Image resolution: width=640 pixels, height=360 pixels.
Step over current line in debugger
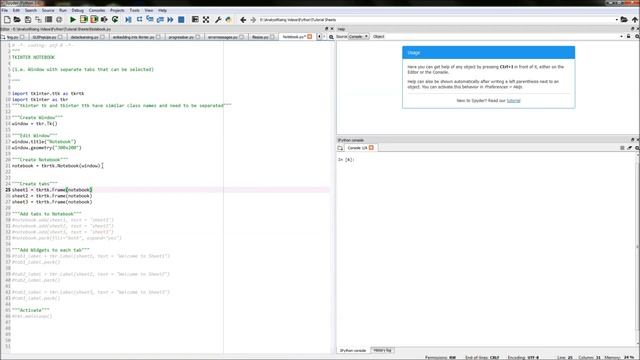[x=139, y=20]
